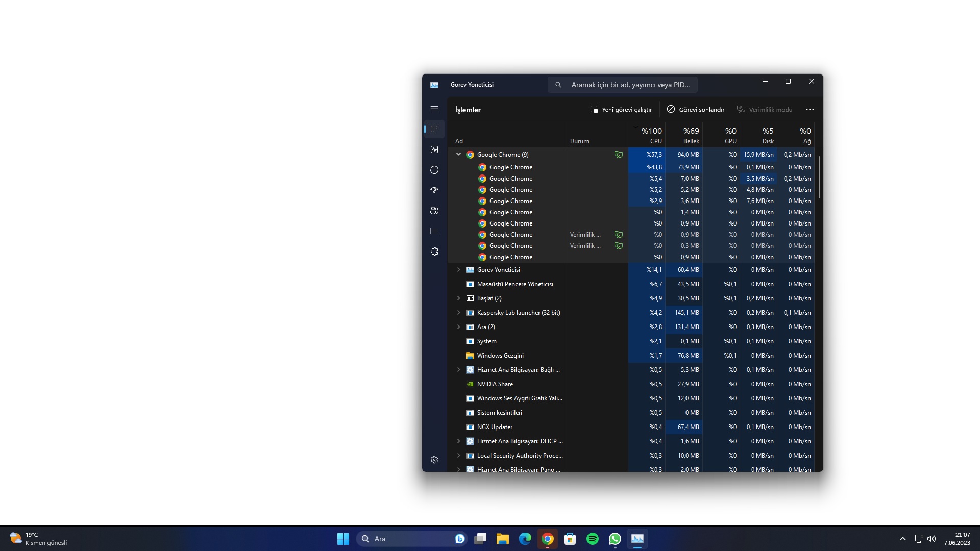
Task: Click Spotify icon in taskbar
Action: tap(593, 539)
